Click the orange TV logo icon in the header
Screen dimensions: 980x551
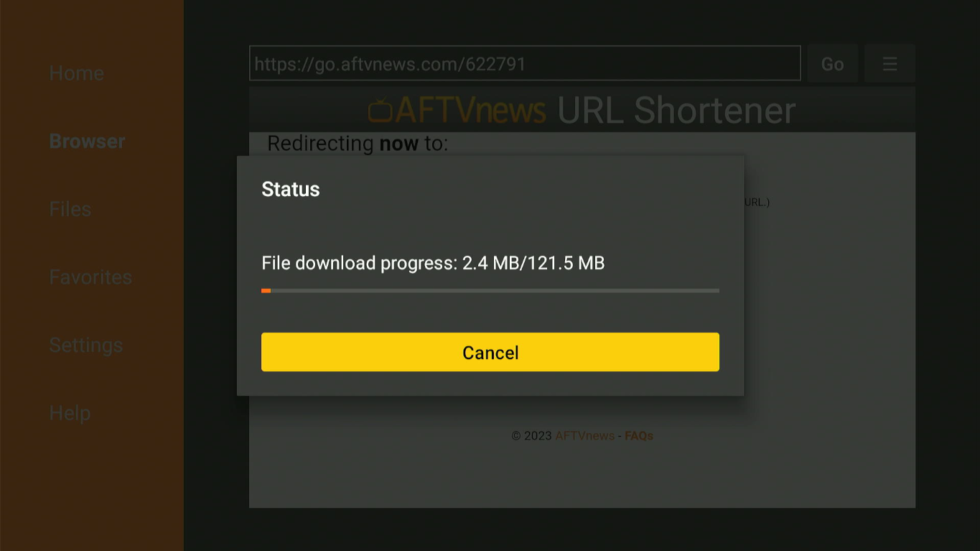381,110
